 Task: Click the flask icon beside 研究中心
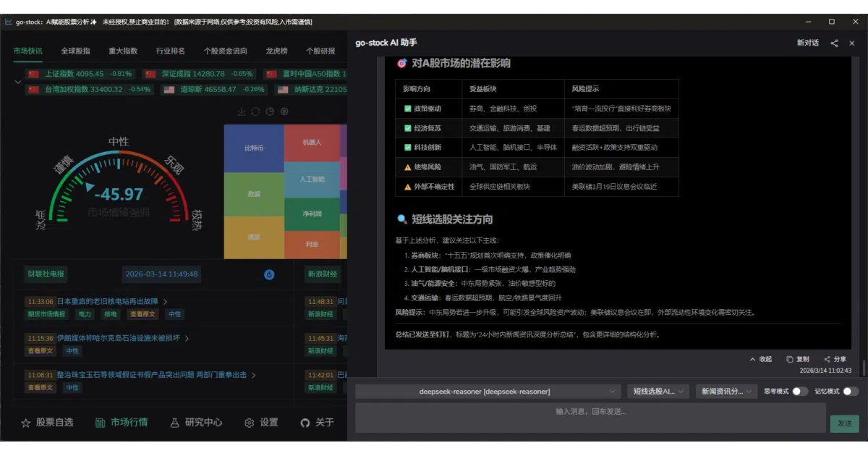[x=174, y=423]
